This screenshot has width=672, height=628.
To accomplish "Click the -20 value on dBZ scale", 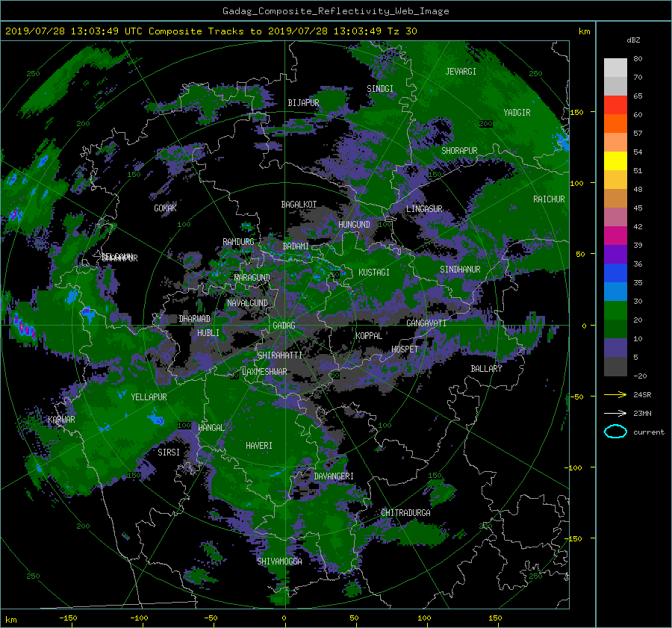I will pos(640,376).
